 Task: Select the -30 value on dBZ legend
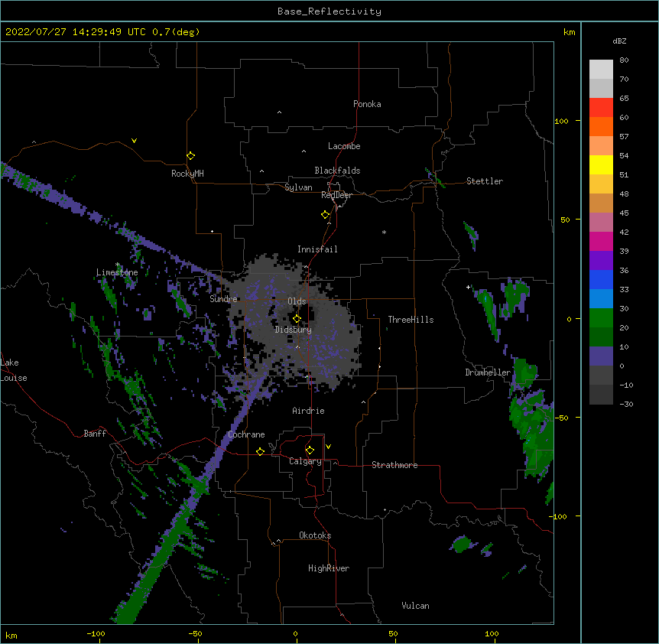coord(626,404)
